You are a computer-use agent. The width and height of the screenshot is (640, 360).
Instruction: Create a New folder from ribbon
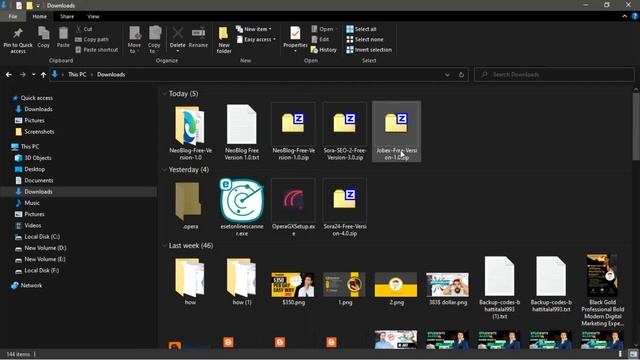tap(224, 40)
